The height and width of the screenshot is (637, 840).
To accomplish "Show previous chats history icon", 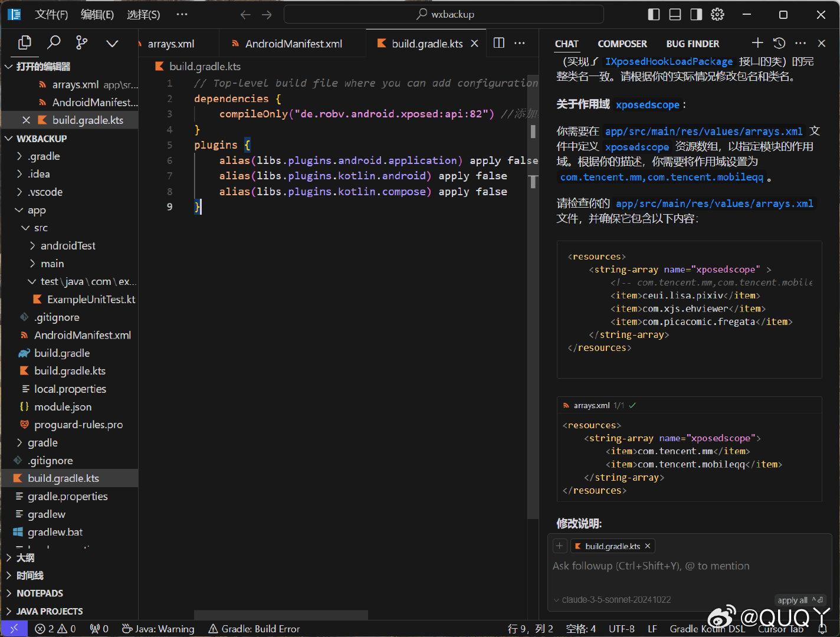I will (x=779, y=42).
